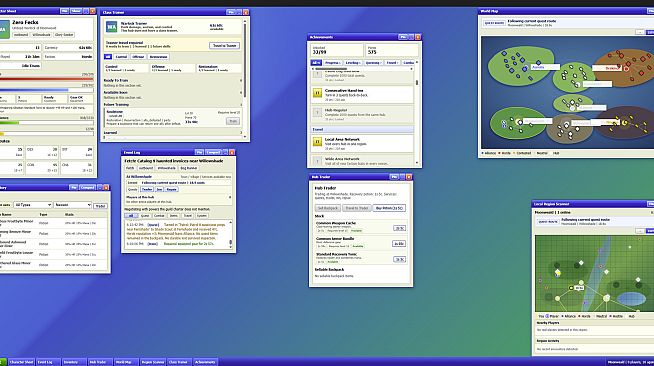Image resolution: width=654 pixels, height=366 pixels.
Task: Pin the Character Sheet window
Action: [64, 11]
